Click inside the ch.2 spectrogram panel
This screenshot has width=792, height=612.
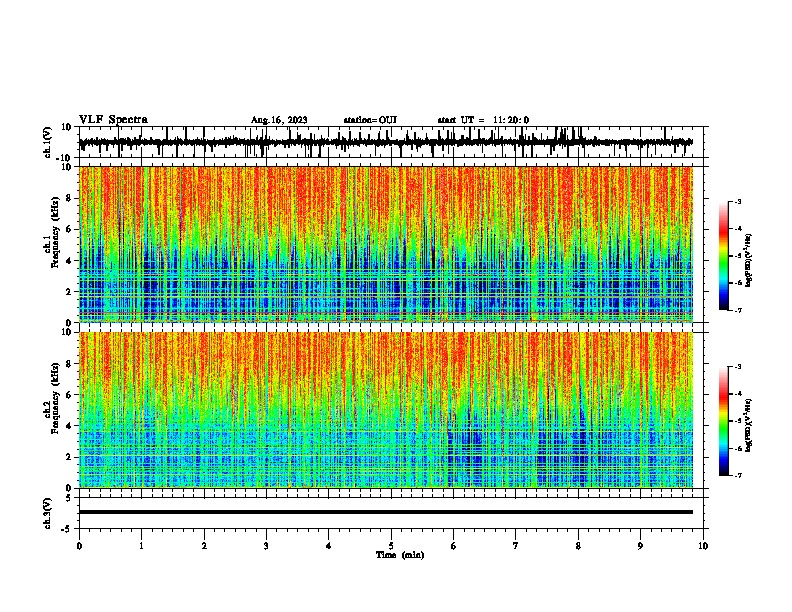386,410
